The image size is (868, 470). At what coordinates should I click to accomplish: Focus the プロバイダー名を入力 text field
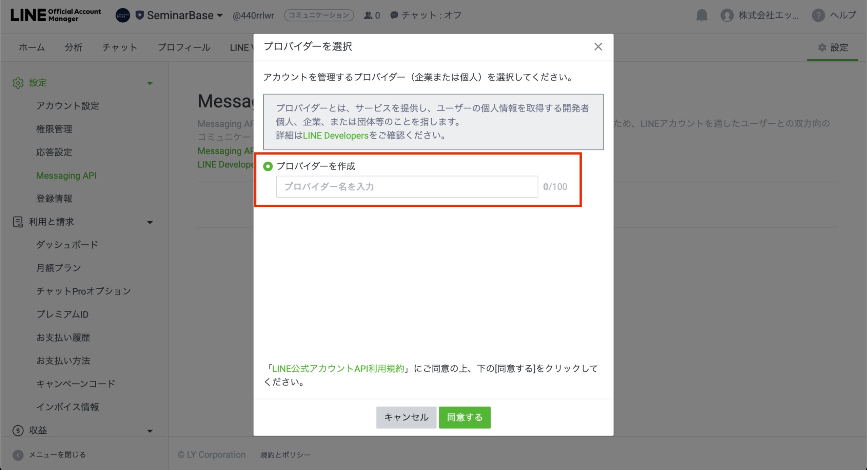point(407,187)
